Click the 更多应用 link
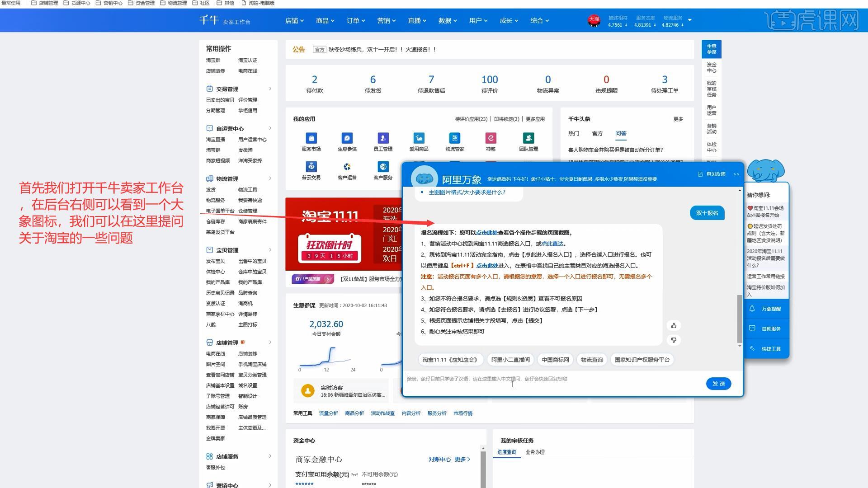 pyautogui.click(x=535, y=119)
